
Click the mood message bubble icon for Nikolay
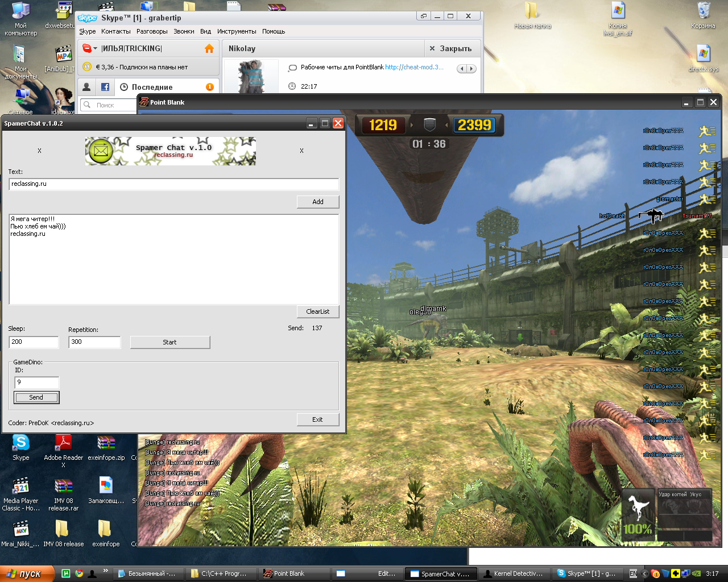click(292, 68)
